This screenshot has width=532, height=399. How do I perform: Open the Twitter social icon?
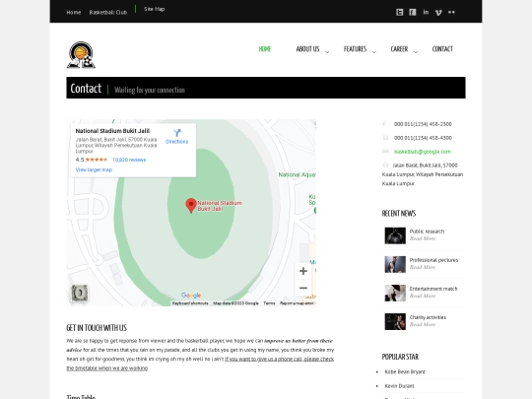tap(399, 12)
